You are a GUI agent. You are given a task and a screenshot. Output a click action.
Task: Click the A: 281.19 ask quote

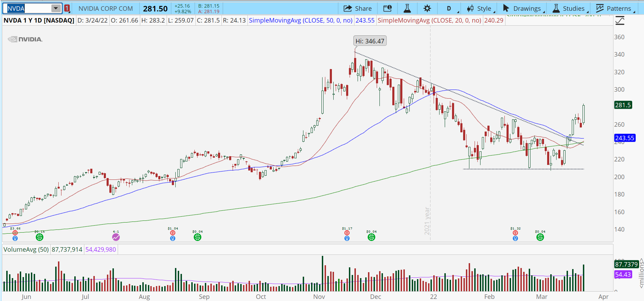[x=209, y=11]
